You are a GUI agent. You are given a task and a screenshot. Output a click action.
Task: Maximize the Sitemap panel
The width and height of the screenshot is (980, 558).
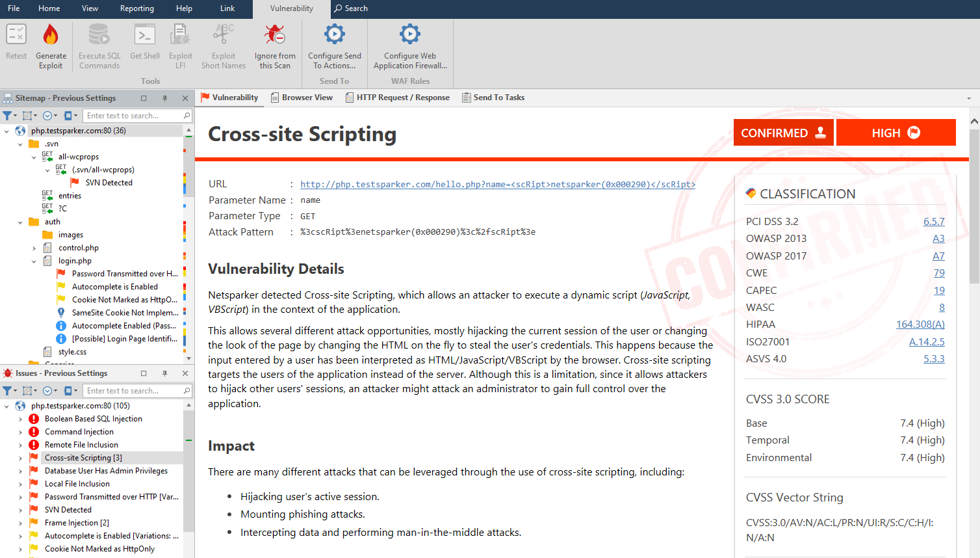pos(144,98)
